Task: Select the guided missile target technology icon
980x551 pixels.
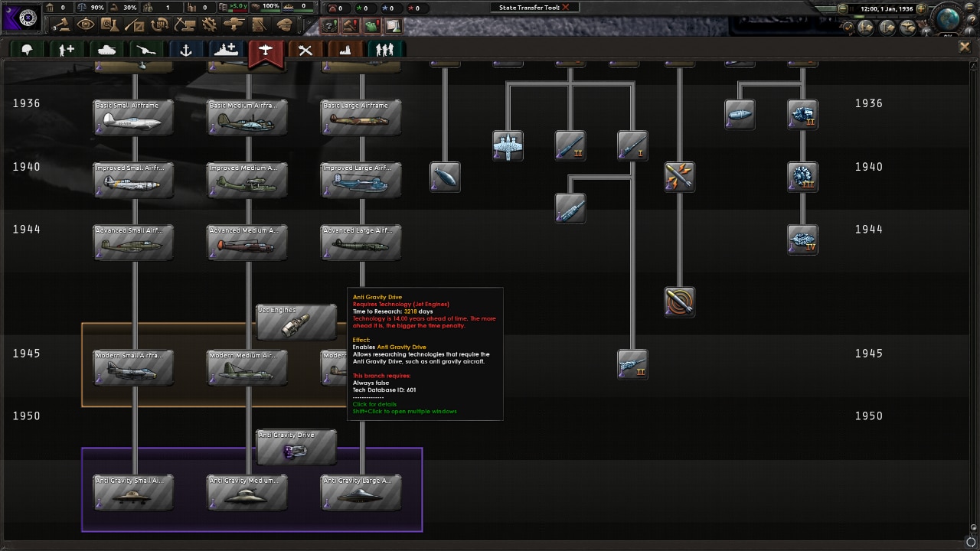Action: pyautogui.click(x=679, y=302)
